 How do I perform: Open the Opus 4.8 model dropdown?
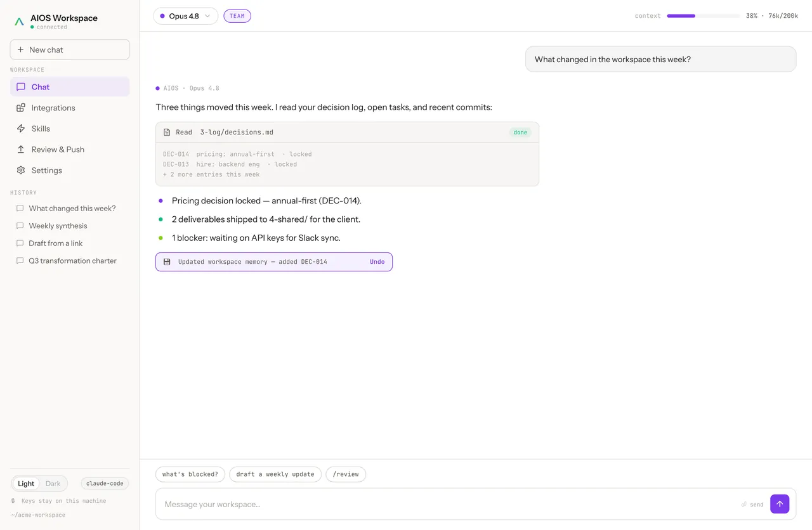[x=185, y=16]
